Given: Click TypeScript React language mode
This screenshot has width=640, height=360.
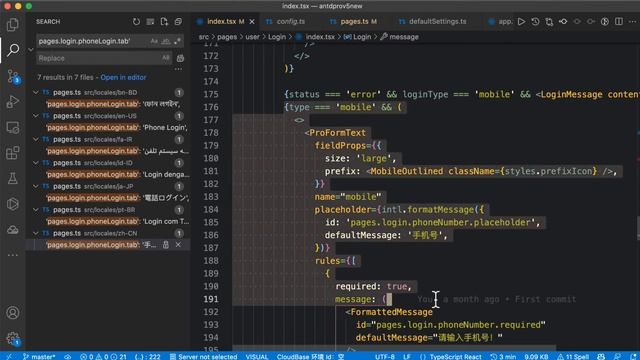Looking at the screenshot, I should [455, 356].
